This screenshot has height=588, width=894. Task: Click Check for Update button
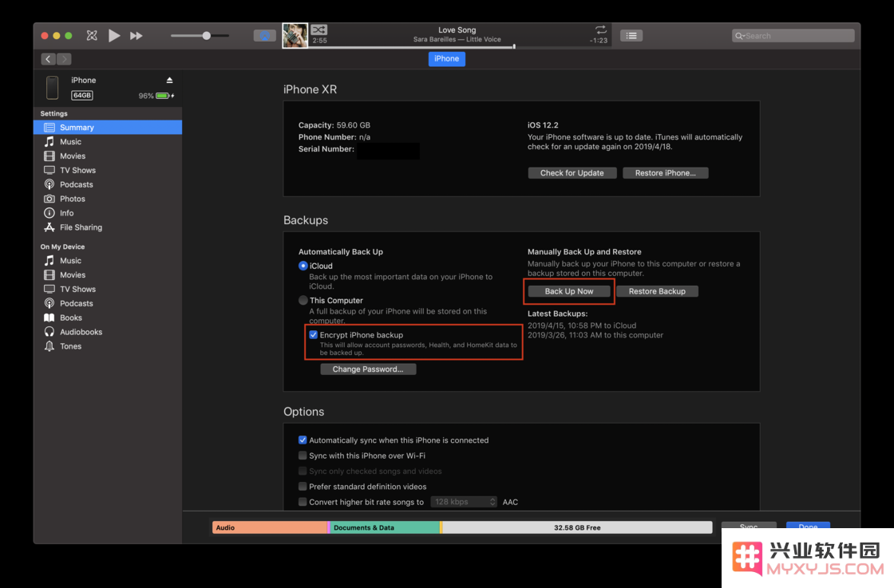pyautogui.click(x=572, y=172)
